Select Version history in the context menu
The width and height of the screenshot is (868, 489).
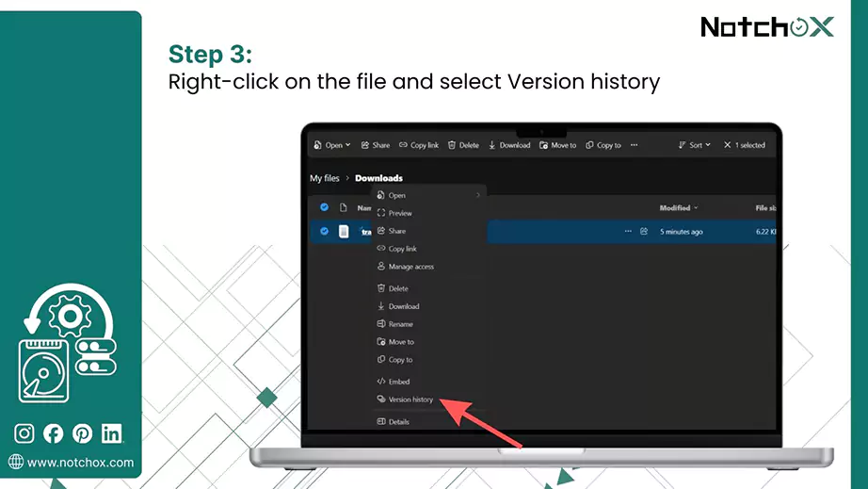(429, 399)
